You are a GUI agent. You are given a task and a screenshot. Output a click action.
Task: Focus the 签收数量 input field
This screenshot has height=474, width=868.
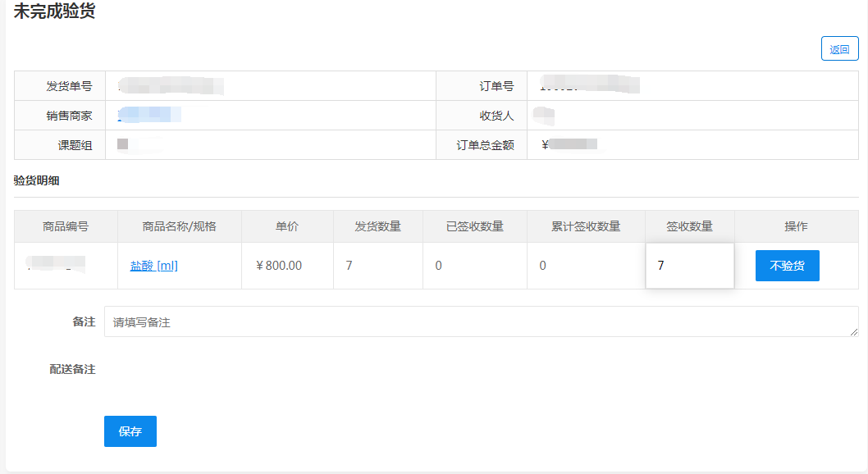pyautogui.click(x=689, y=266)
